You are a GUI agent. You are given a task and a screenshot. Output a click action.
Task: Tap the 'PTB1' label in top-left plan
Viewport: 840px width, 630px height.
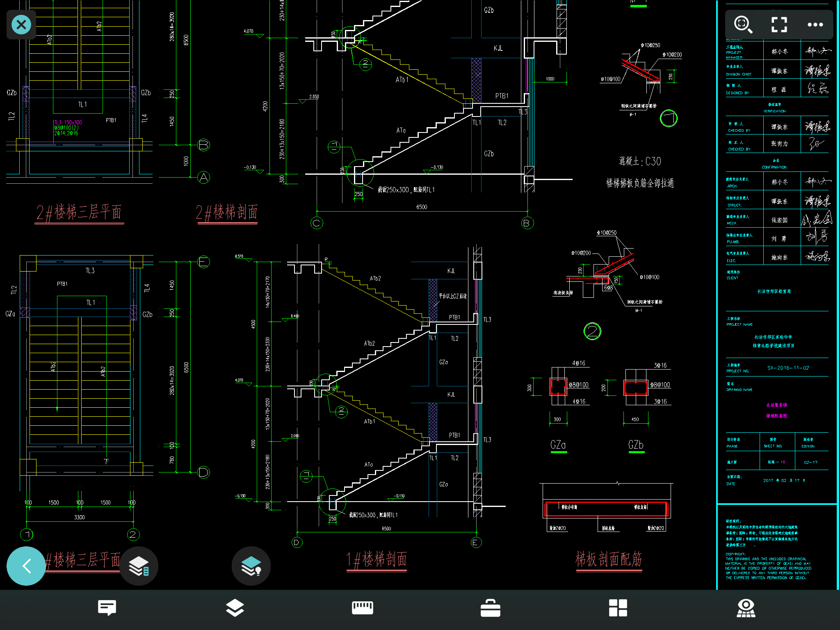click(x=111, y=120)
